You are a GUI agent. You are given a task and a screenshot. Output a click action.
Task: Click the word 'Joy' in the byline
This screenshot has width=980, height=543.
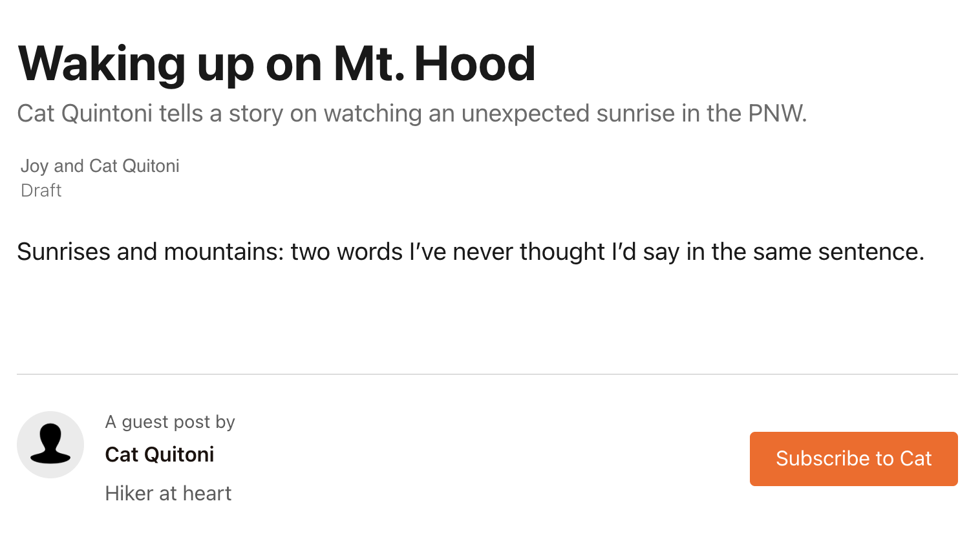(x=34, y=166)
